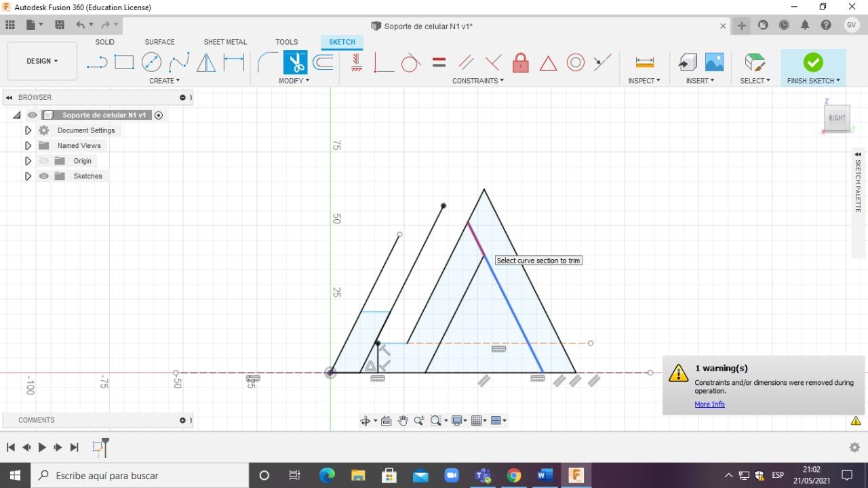Image resolution: width=868 pixels, height=488 pixels.
Task: Select the Mirror sketch tool
Action: [x=206, y=62]
